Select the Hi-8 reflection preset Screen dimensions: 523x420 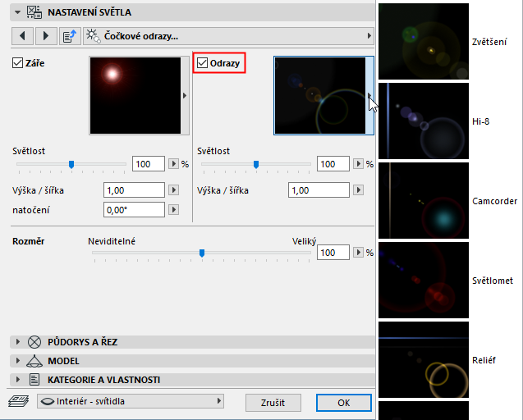pos(424,121)
